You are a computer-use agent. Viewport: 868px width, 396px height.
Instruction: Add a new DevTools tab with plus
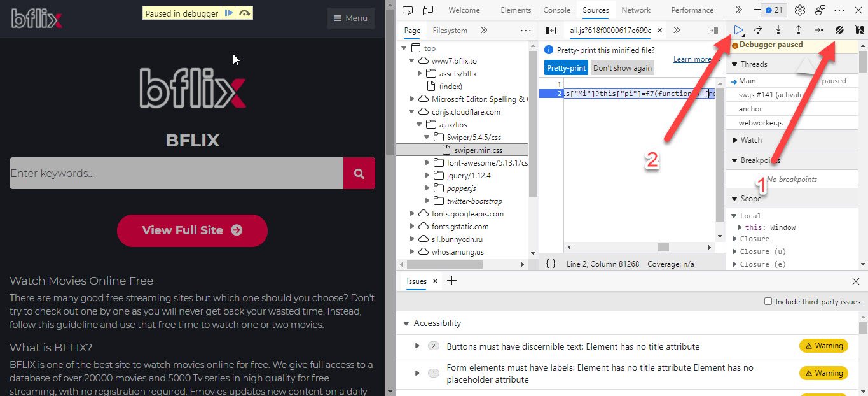click(757, 10)
